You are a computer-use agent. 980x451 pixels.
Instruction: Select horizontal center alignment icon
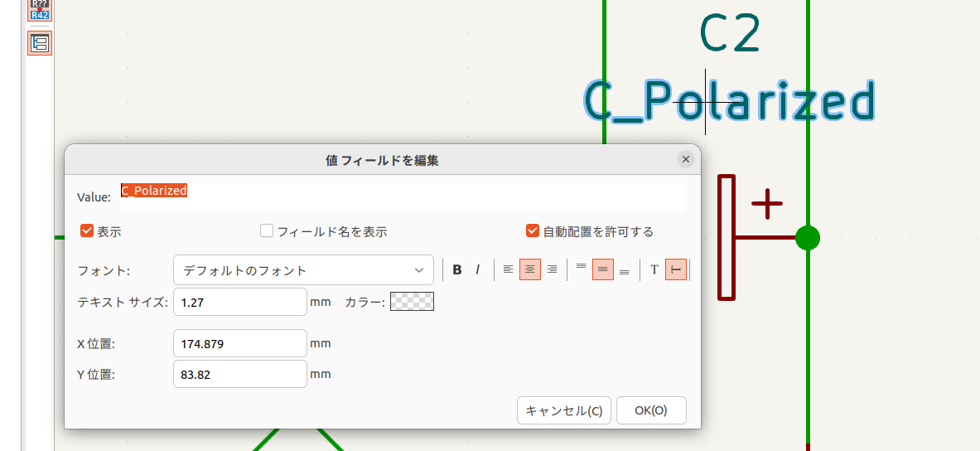click(530, 269)
